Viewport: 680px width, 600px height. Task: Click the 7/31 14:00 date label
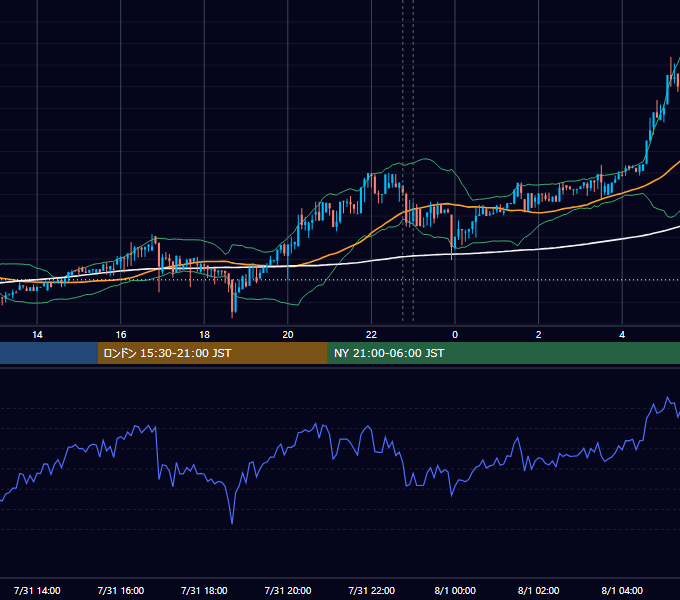point(37,590)
